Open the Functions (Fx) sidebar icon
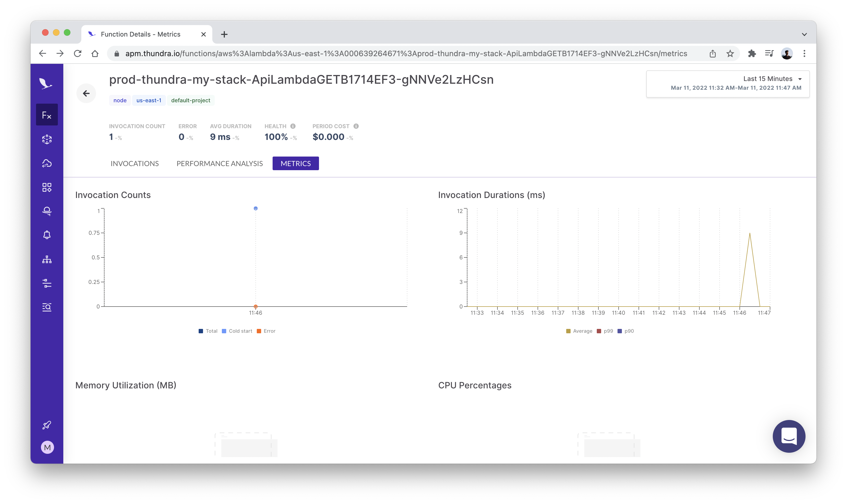Image resolution: width=847 pixels, height=504 pixels. (47, 115)
